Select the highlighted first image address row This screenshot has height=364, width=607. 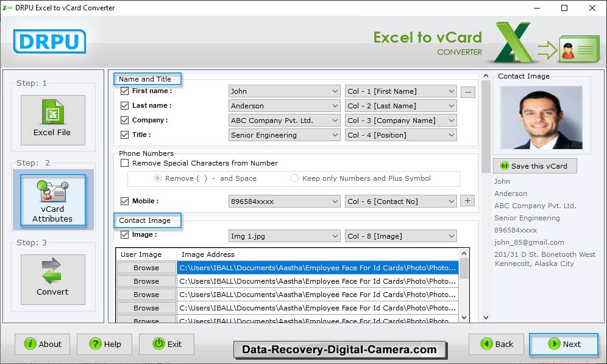[x=318, y=268]
